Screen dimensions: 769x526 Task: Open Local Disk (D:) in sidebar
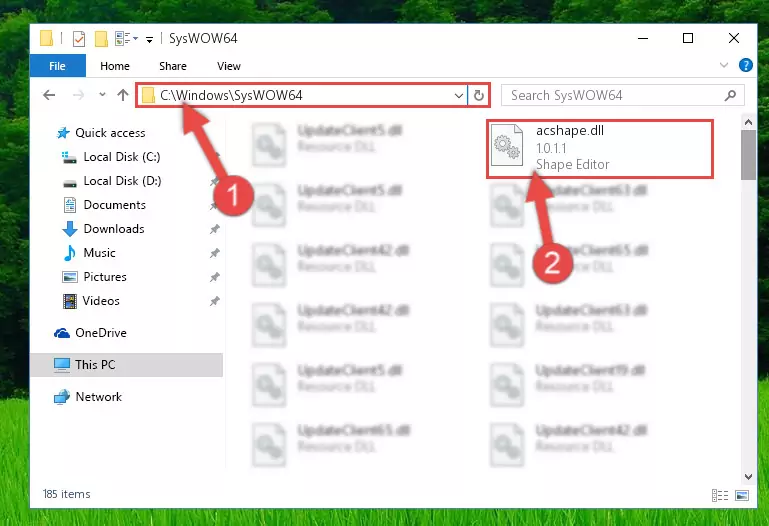[122, 181]
